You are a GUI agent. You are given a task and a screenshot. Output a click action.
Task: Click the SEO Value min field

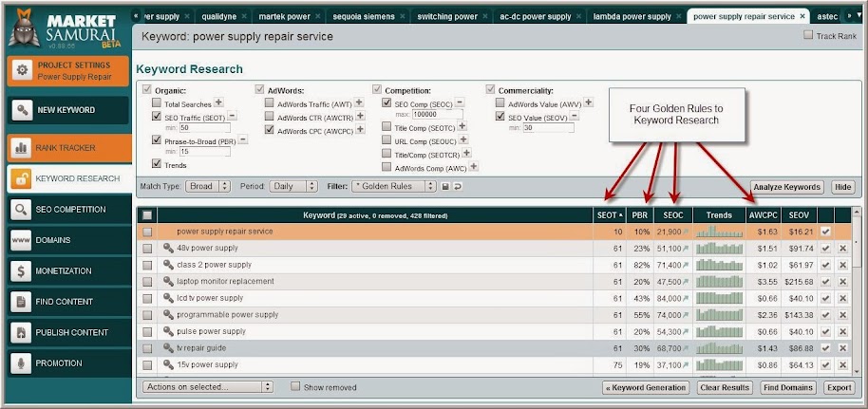tap(549, 128)
